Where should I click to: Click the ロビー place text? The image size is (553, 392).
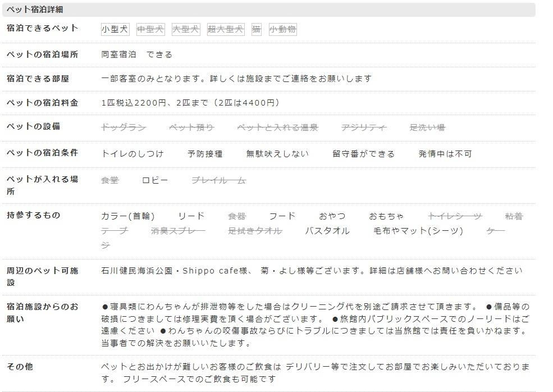tap(155, 180)
